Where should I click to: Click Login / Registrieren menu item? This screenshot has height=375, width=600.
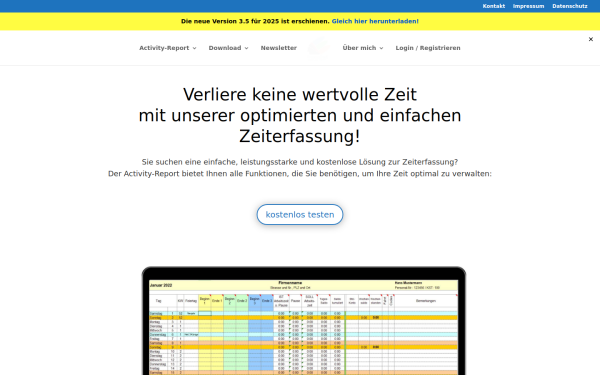[428, 48]
